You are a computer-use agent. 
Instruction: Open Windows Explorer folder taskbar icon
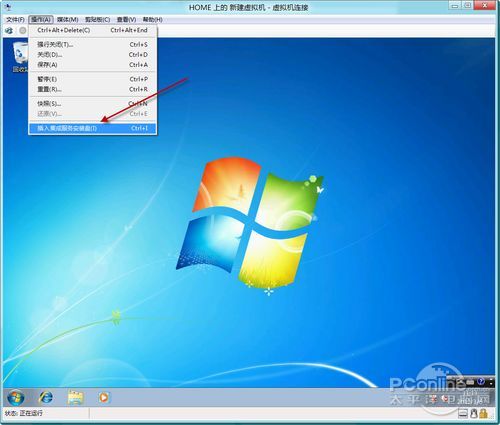coord(75,397)
